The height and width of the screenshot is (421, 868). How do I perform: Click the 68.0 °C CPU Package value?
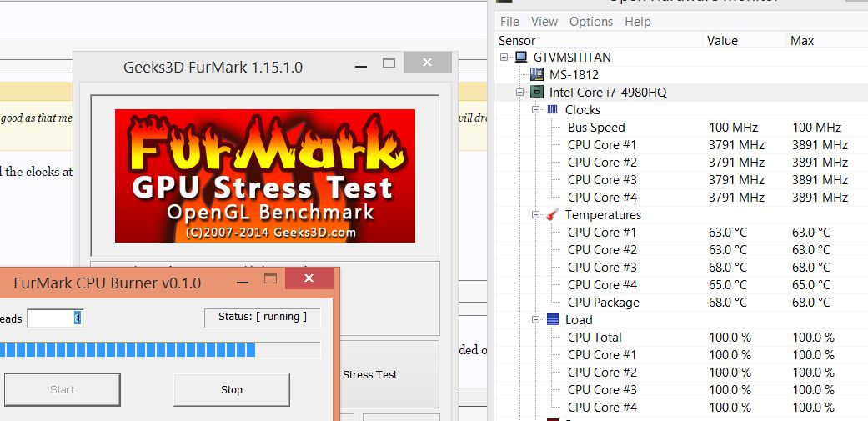coord(727,303)
